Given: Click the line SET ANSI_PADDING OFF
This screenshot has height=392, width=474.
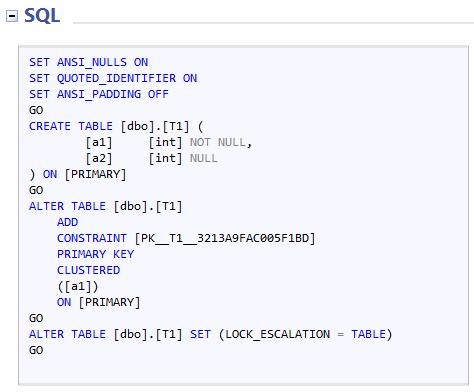Looking at the screenshot, I should coord(99,94).
